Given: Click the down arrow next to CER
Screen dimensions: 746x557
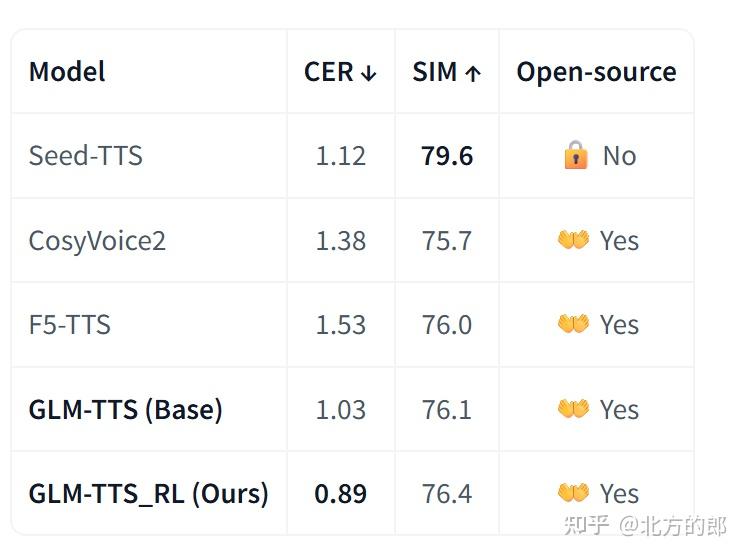Looking at the screenshot, I should pyautogui.click(x=369, y=73).
